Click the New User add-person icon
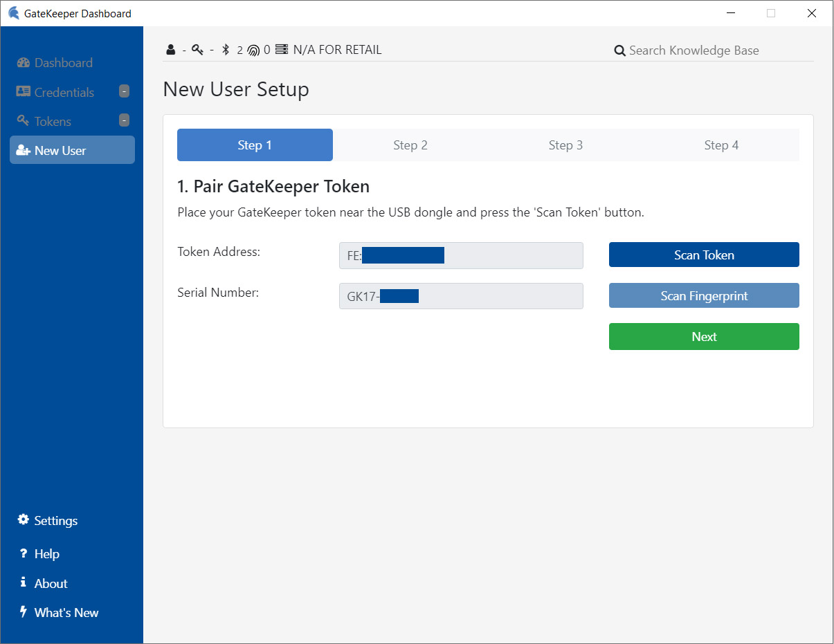This screenshot has height=644, width=834. coord(24,150)
